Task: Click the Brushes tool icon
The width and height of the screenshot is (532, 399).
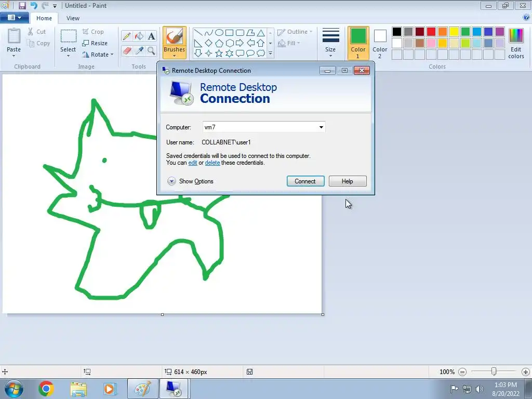Action: pos(175,36)
